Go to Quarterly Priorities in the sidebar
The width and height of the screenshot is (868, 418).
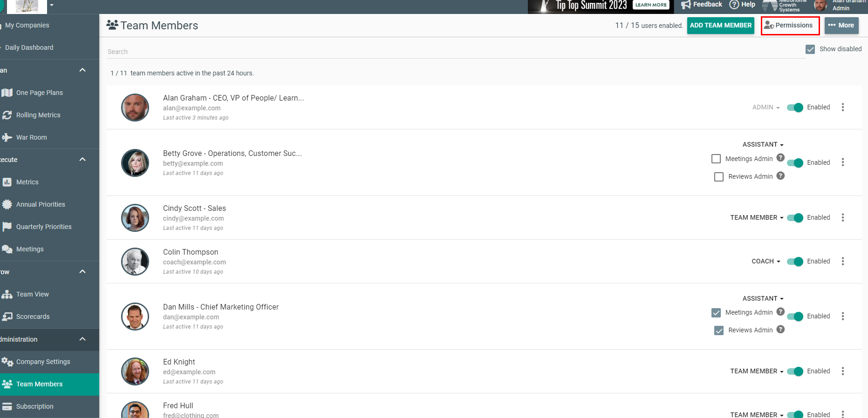[44, 227]
